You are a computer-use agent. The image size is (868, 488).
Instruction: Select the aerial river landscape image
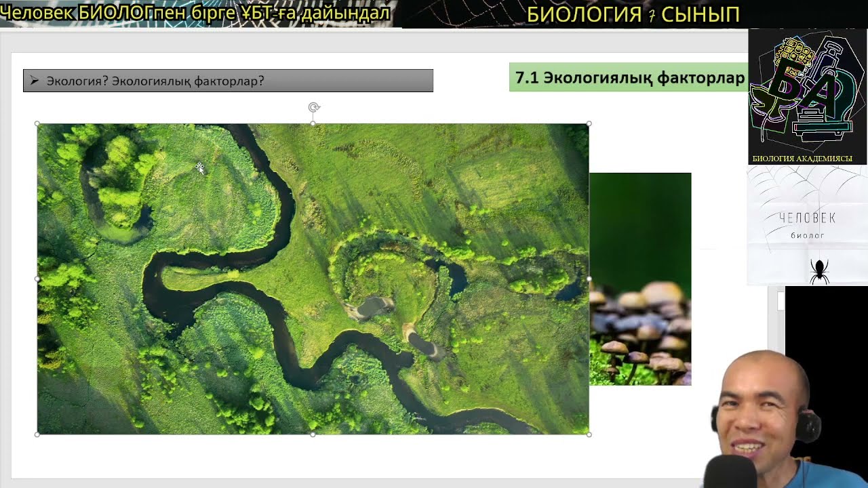click(313, 279)
